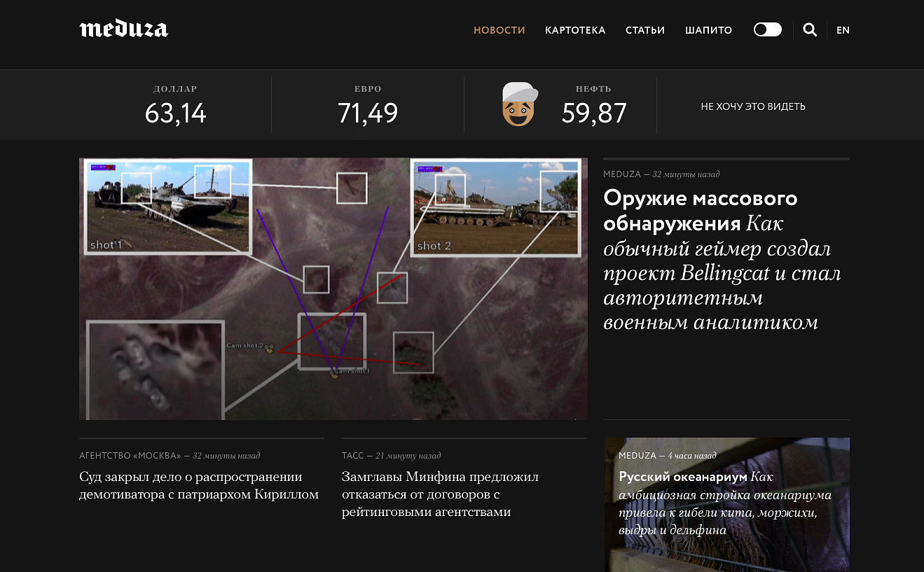Open article about патриарх Кирилл демотиватор
The height and width of the screenshot is (572, 924).
pos(199,486)
